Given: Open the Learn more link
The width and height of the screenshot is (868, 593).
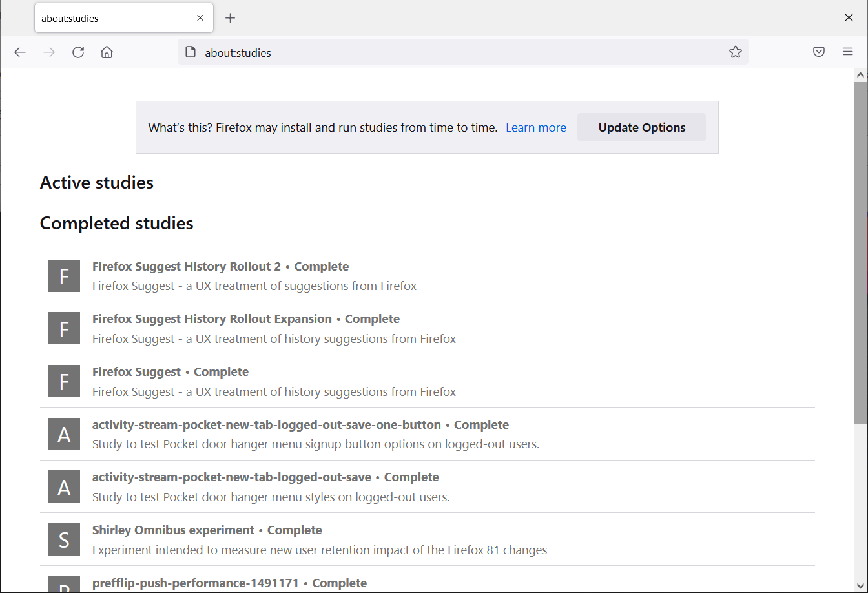Looking at the screenshot, I should [536, 127].
